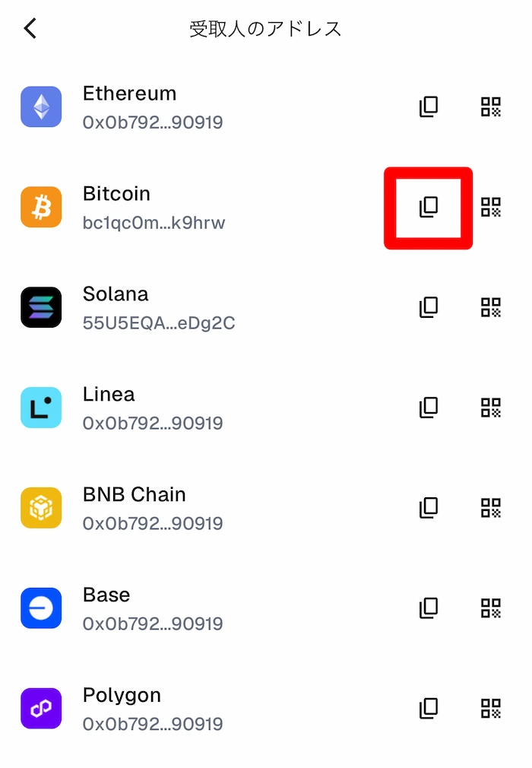Show QR code for Ethereum

click(491, 106)
